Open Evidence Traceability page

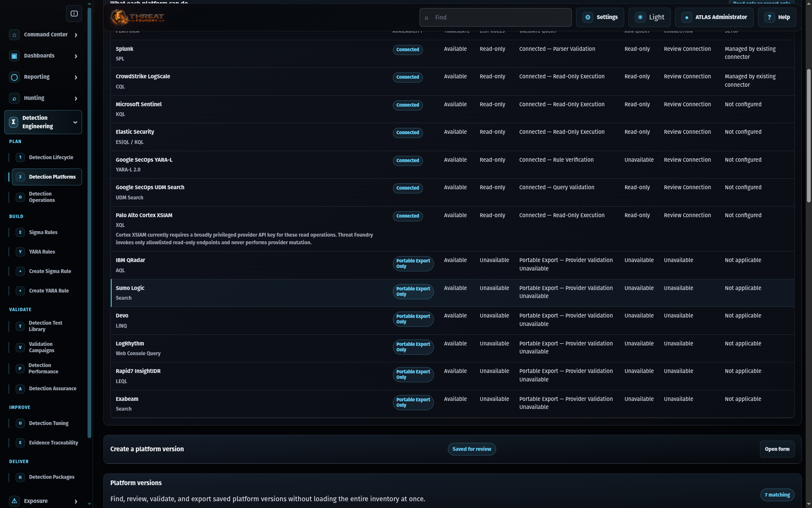click(x=47, y=443)
